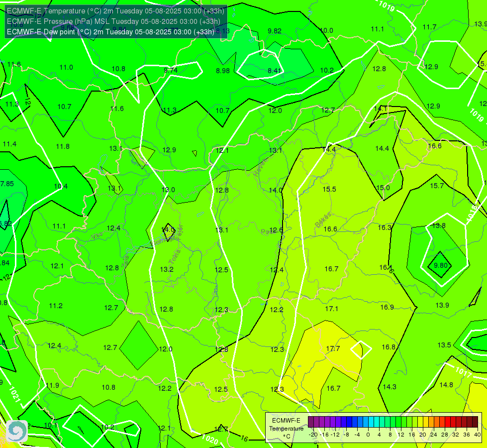
Task: Click the 10.1 temperature value
Action: click(51, 425)
